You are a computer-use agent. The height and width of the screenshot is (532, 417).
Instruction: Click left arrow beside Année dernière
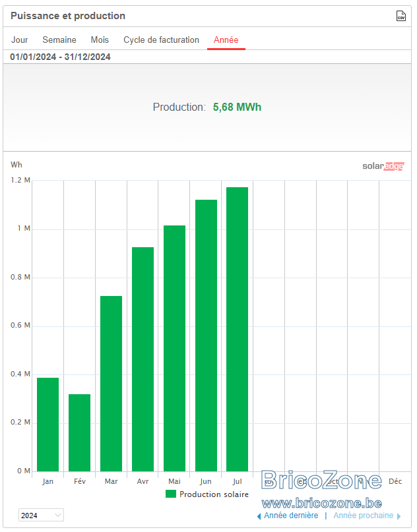[259, 516]
